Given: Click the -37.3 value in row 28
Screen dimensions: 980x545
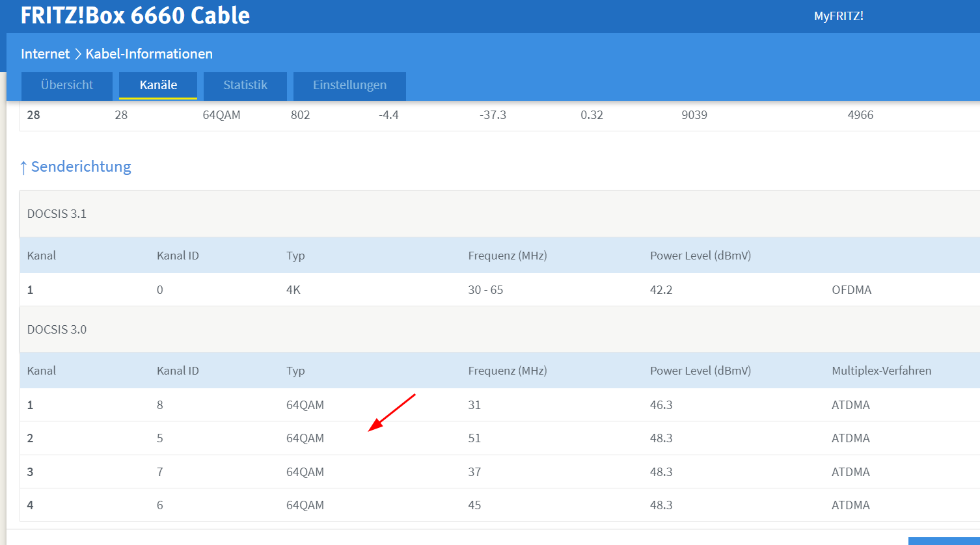Looking at the screenshot, I should pyautogui.click(x=493, y=115).
